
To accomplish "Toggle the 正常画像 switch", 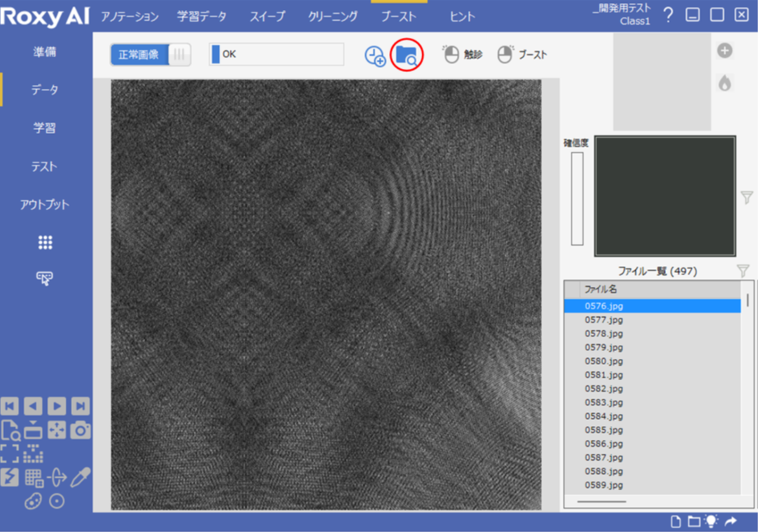I will [x=150, y=55].
